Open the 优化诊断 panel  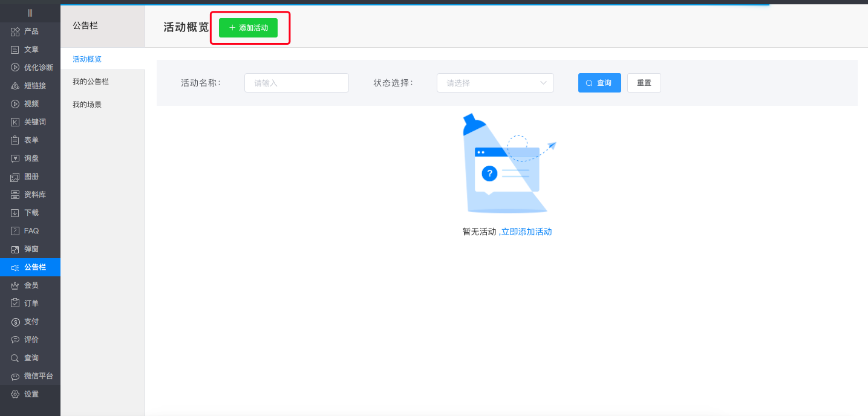coord(29,67)
